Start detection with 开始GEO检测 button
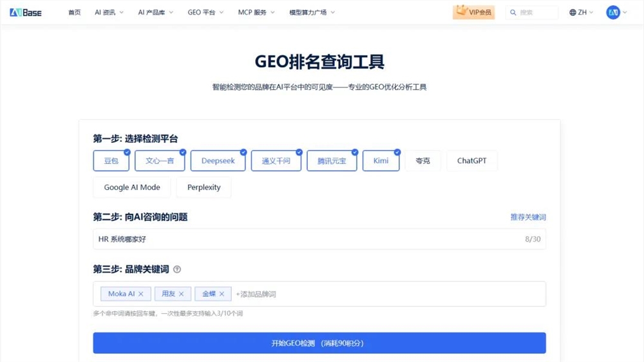 tap(319, 343)
